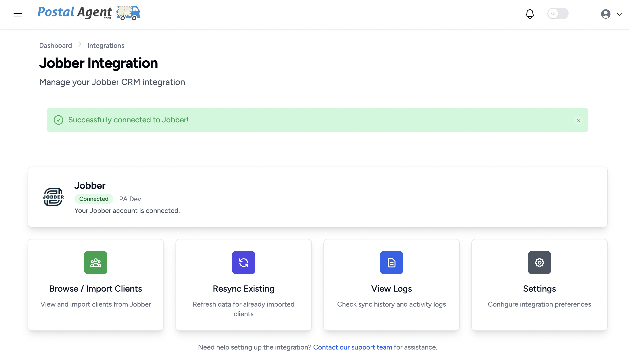Viewport: 629px width, 364px height.
Task: Click the Postal Agent logo
Action: [89, 13]
